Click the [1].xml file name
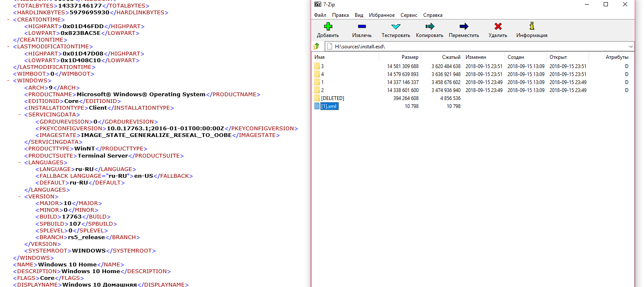644x287 pixels. pyautogui.click(x=329, y=106)
